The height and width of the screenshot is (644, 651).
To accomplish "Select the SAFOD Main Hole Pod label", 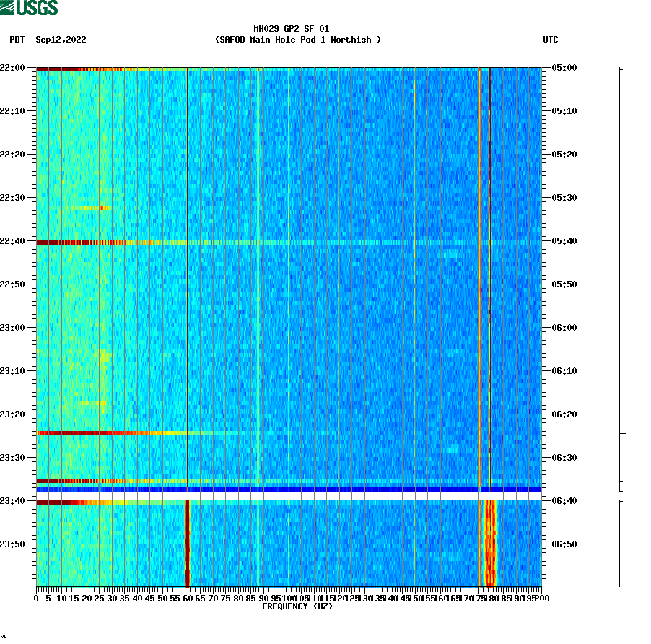I will click(x=297, y=40).
